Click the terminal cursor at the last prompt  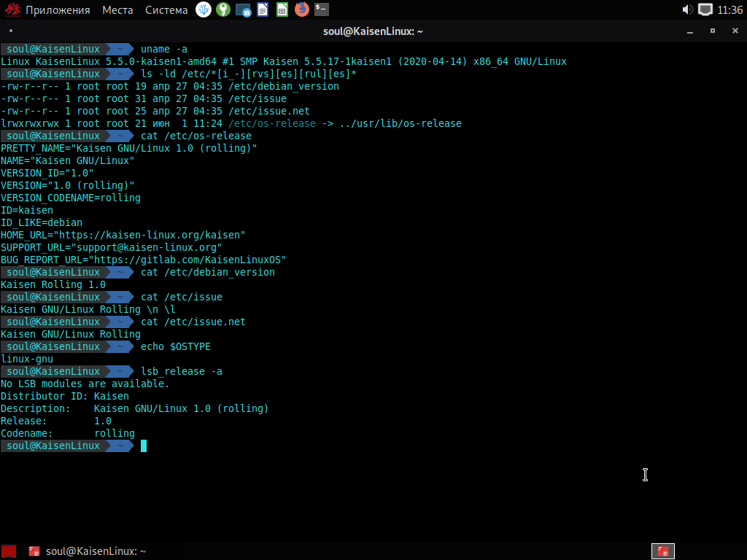point(144,446)
